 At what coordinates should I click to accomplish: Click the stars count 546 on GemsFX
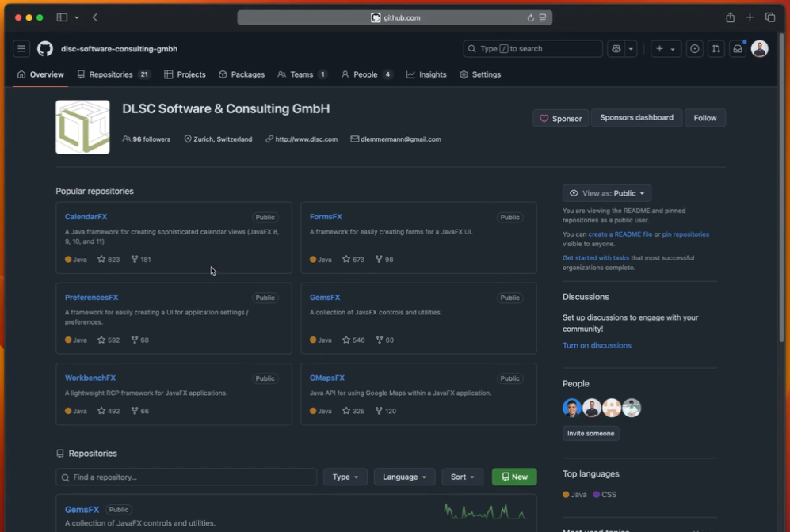(353, 340)
